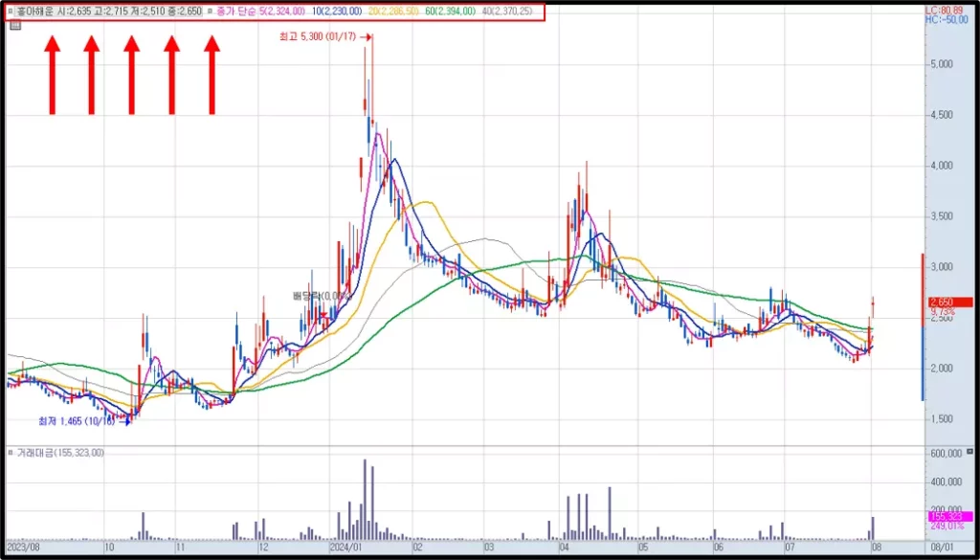The width and height of the screenshot is (980, 560).
Task: Click the 2023/08 date axis label
Action: click(x=22, y=547)
